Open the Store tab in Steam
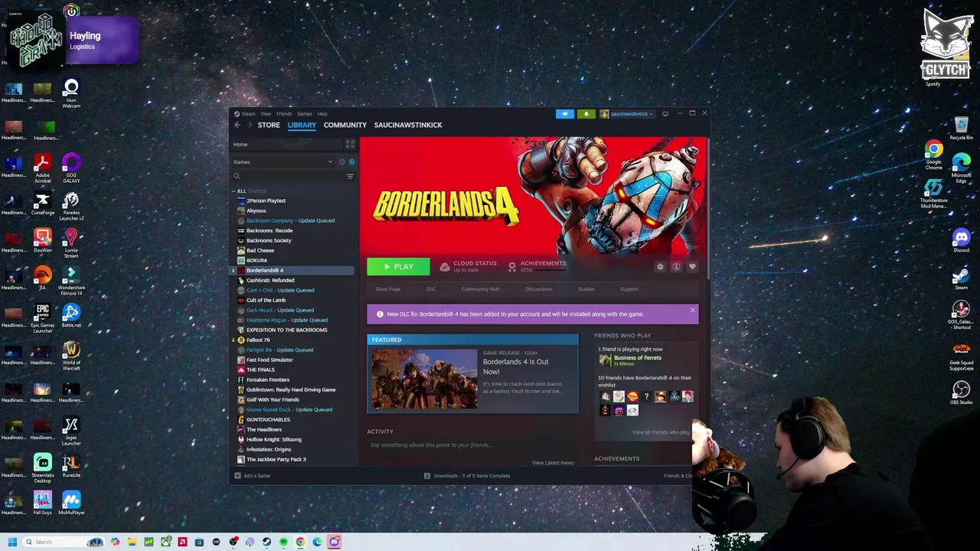The width and height of the screenshot is (980, 551). [x=269, y=125]
